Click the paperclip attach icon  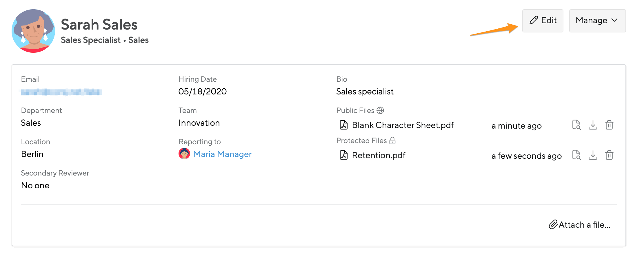point(553,225)
